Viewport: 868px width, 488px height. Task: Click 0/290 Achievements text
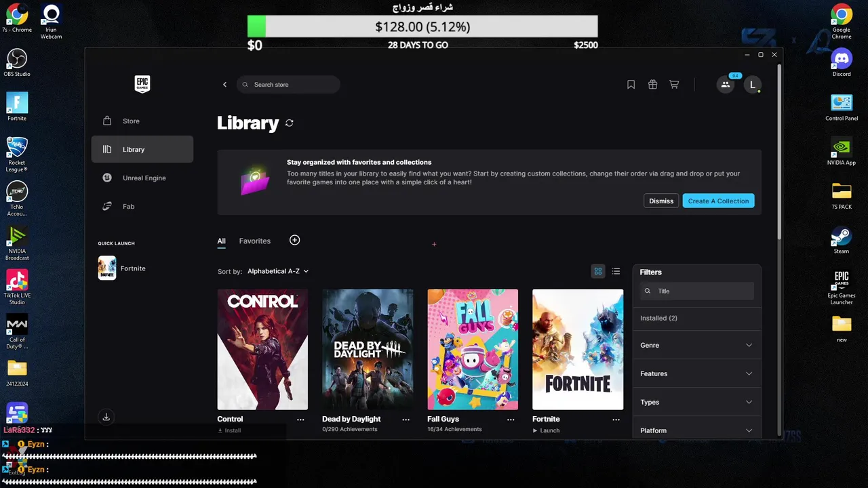click(x=350, y=430)
